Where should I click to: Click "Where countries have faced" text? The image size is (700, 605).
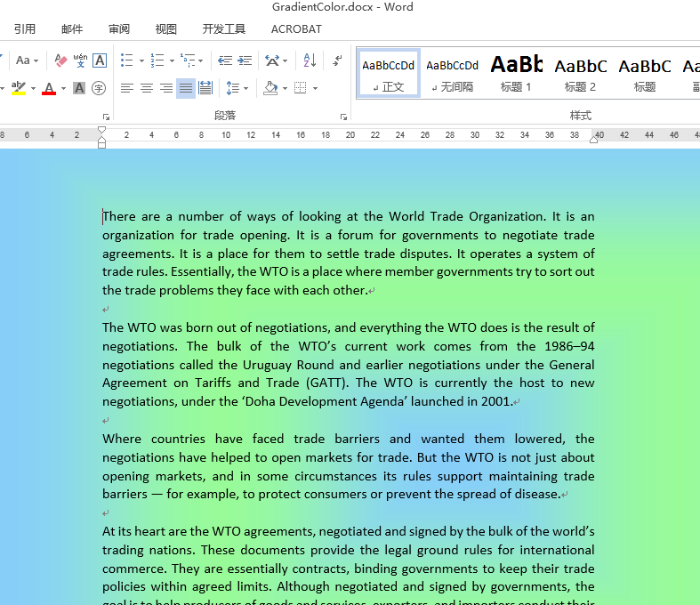click(193, 439)
